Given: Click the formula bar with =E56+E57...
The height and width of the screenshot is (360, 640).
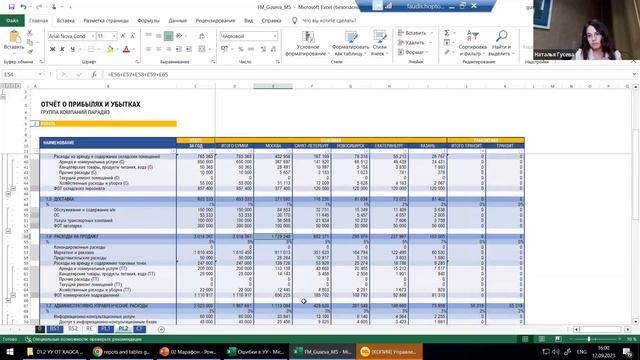Looking at the screenshot, I should (367, 75).
